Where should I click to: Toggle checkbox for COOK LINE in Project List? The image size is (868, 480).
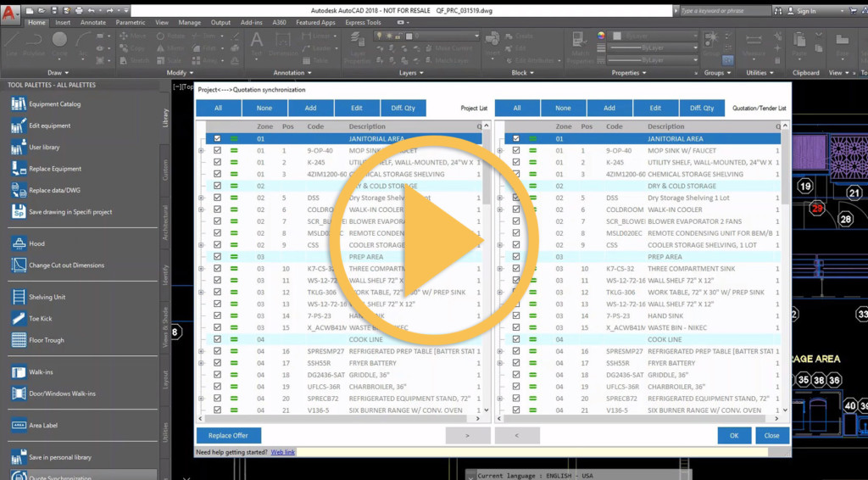click(217, 339)
